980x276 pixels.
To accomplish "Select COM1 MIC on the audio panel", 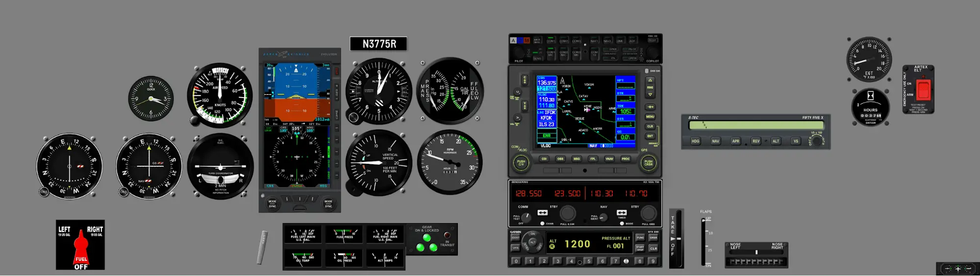I will pos(551,53).
